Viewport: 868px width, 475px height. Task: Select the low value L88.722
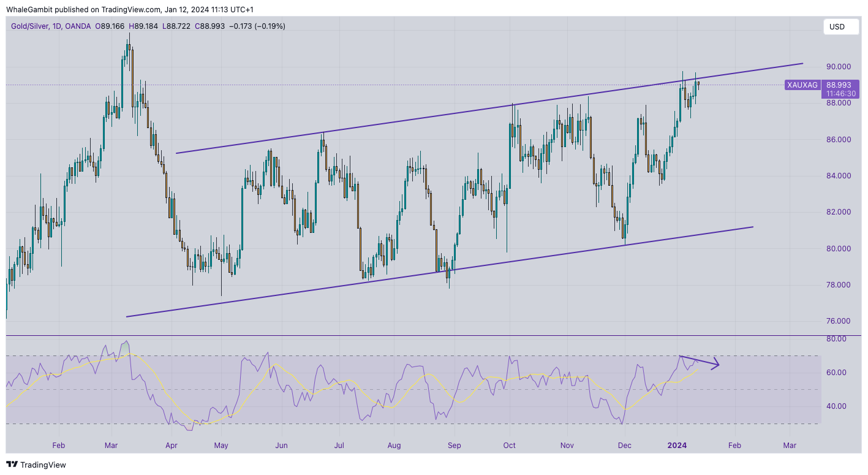(176, 26)
